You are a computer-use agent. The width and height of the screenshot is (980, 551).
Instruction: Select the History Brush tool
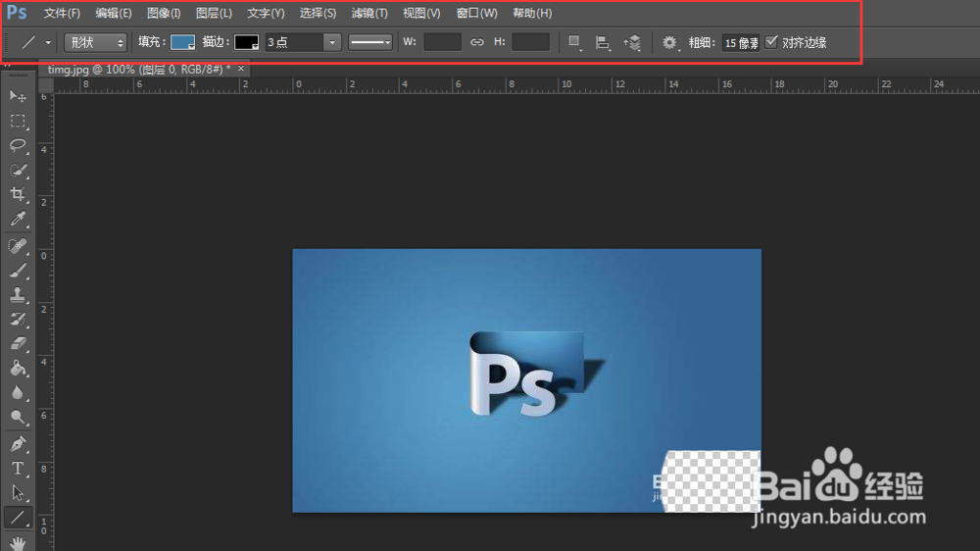pyautogui.click(x=18, y=319)
